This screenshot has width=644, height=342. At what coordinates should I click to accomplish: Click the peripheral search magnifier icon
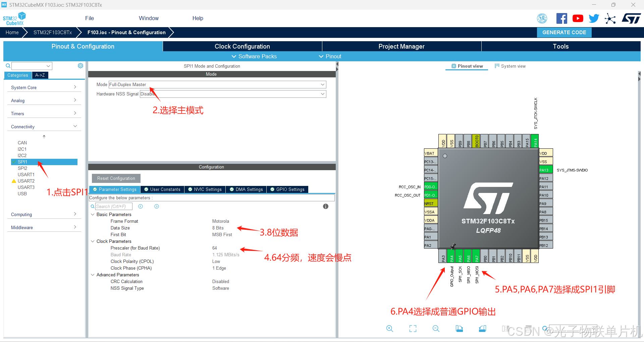point(8,66)
